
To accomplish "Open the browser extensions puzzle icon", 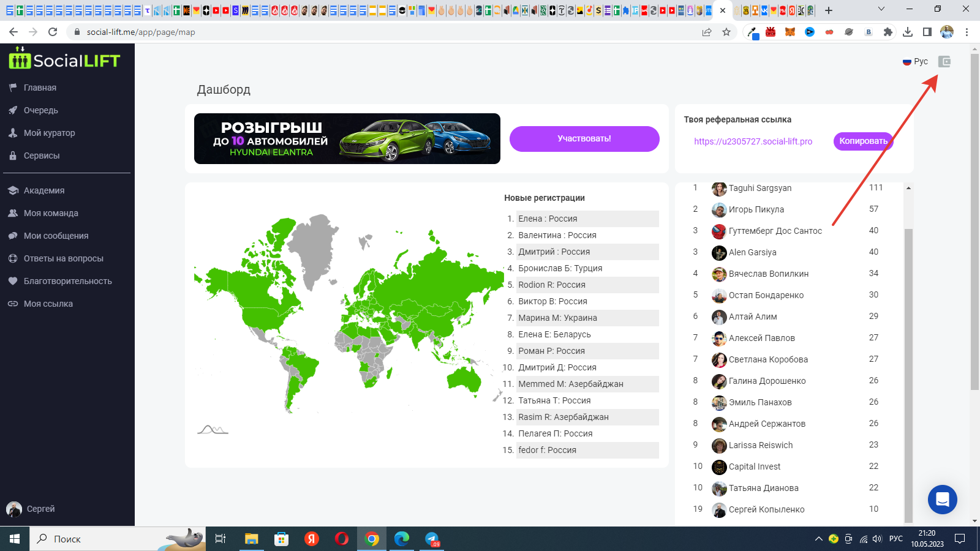I will coord(888,32).
